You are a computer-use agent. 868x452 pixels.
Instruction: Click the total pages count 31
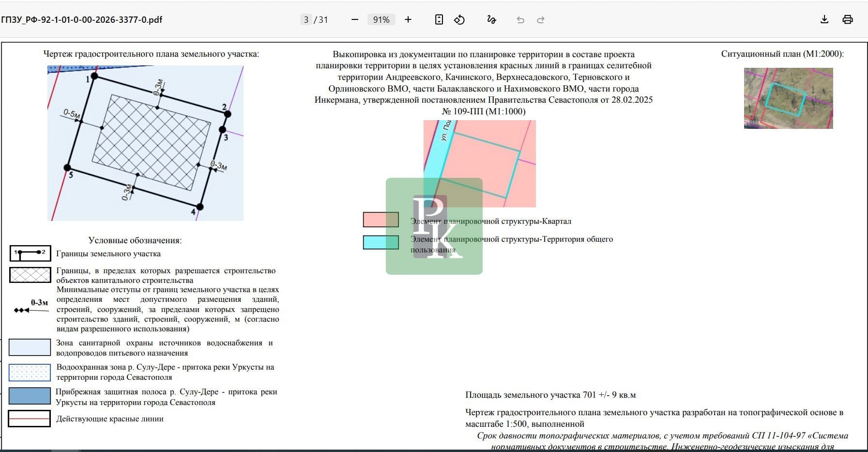click(323, 20)
